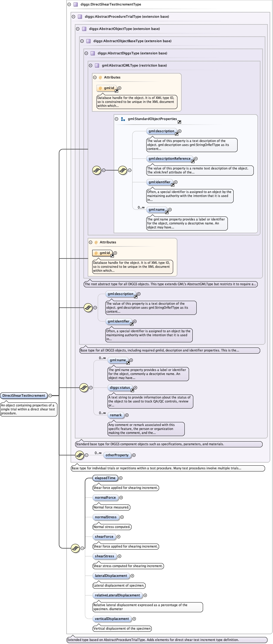The width and height of the screenshot is (273, 644).
Task: Click the sequence icon next to otherProperty
Action: coord(79,455)
